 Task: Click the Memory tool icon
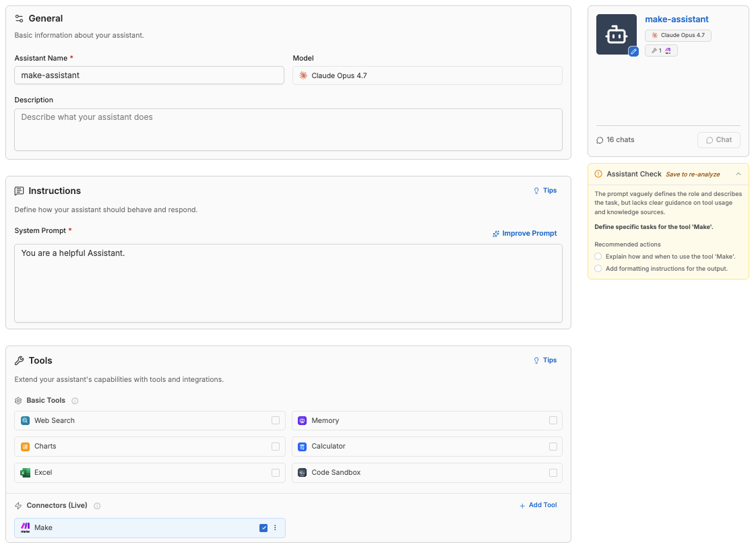tap(303, 421)
